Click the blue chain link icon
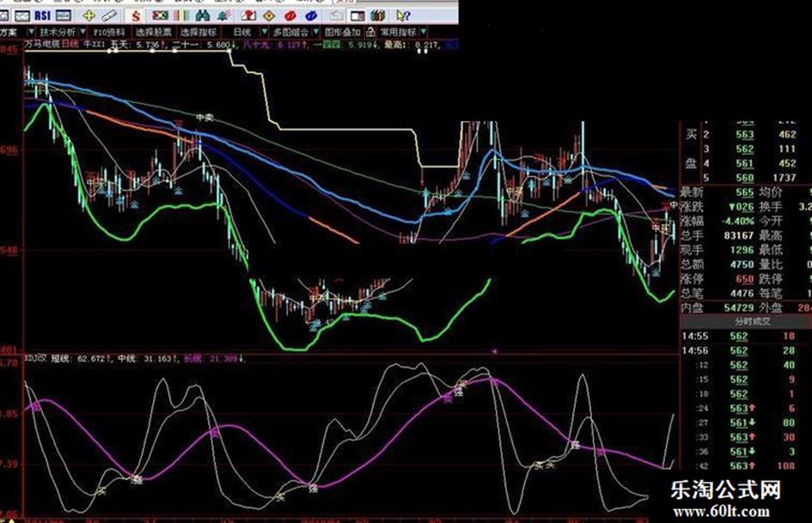Screen dimensions: 812x523 tap(311, 15)
